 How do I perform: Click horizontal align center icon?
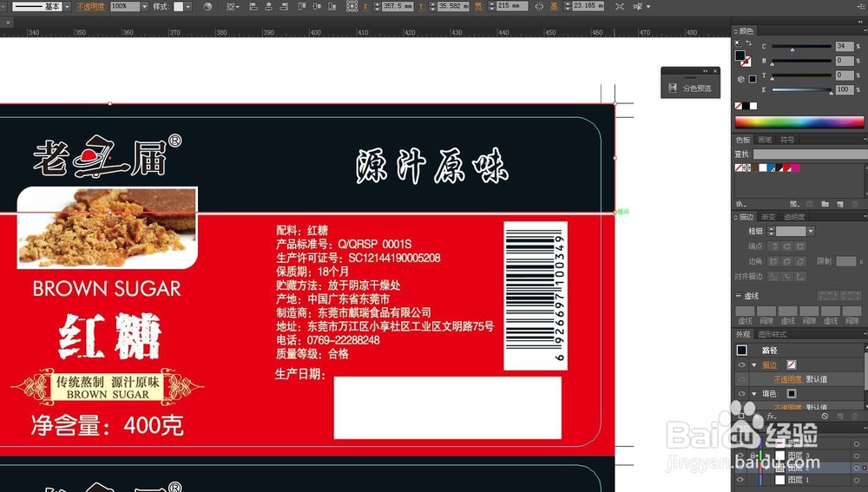[268, 7]
